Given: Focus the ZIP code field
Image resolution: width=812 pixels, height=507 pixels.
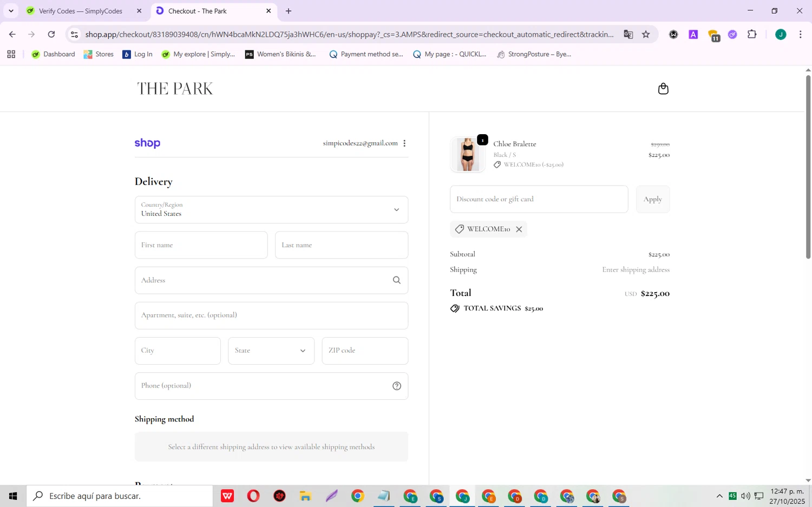Looking at the screenshot, I should 365,351.
